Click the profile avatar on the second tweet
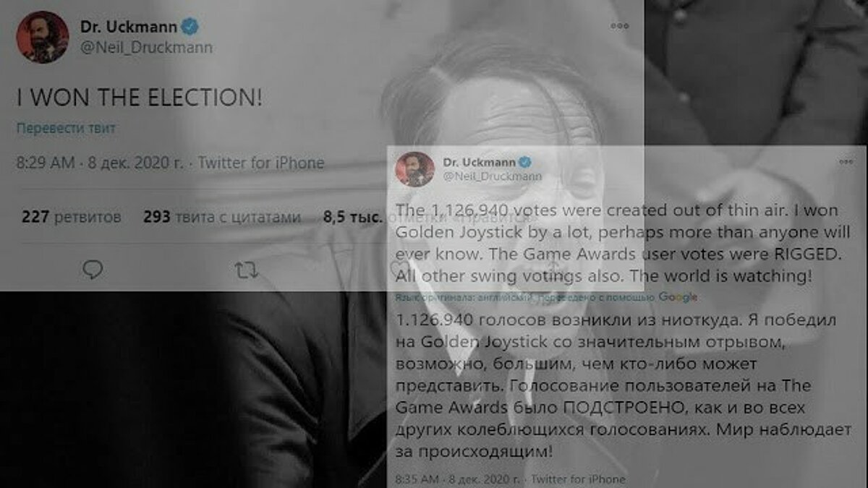This screenshot has width=868, height=488. tap(414, 169)
